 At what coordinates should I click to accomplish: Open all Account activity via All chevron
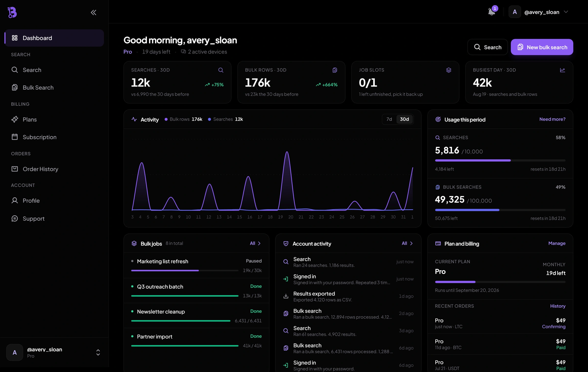pyautogui.click(x=407, y=243)
